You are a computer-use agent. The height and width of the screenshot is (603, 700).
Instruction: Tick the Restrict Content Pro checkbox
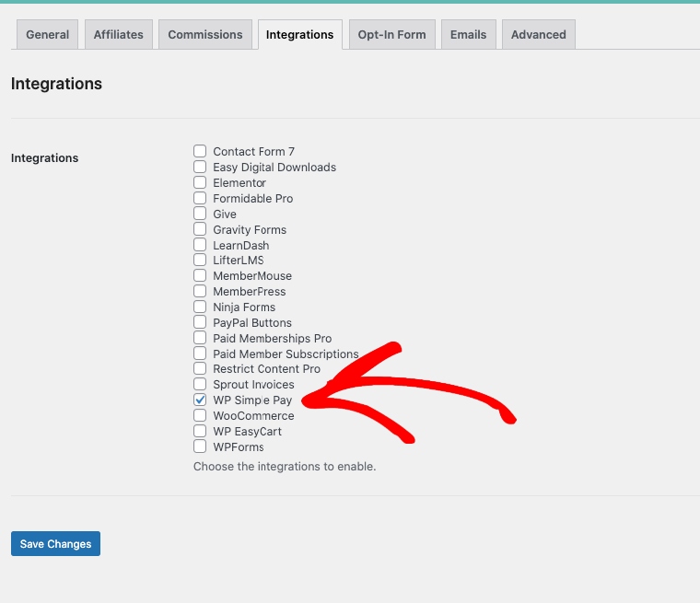point(200,369)
